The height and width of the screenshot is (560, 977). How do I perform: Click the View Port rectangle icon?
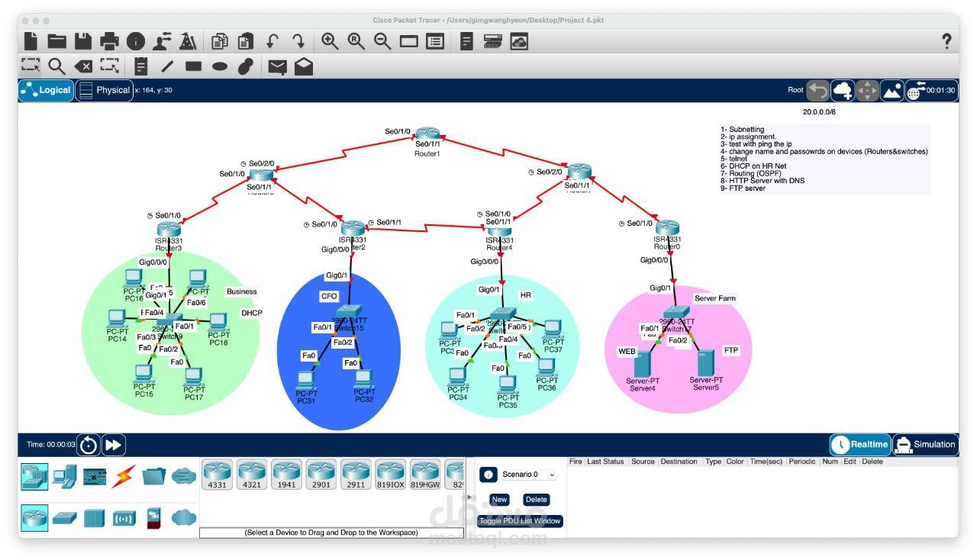pyautogui.click(x=409, y=41)
